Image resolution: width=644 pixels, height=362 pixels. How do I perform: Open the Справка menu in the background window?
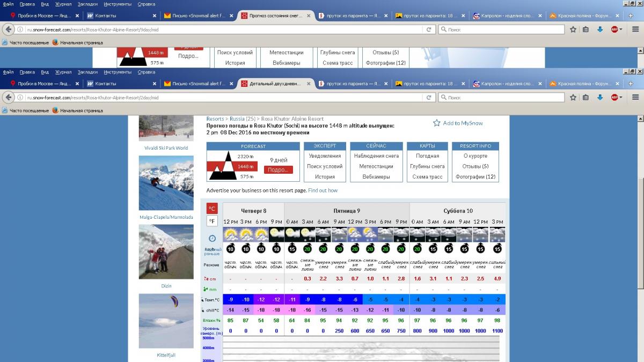pos(147,4)
